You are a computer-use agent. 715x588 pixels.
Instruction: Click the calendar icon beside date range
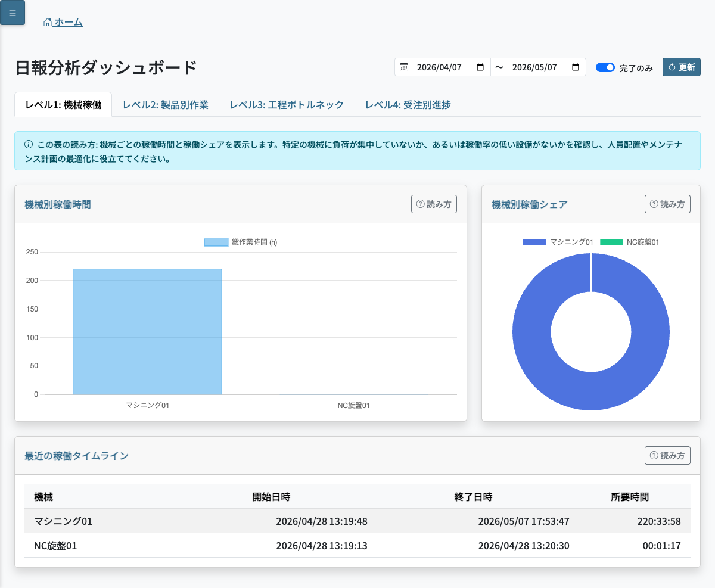[x=404, y=67]
